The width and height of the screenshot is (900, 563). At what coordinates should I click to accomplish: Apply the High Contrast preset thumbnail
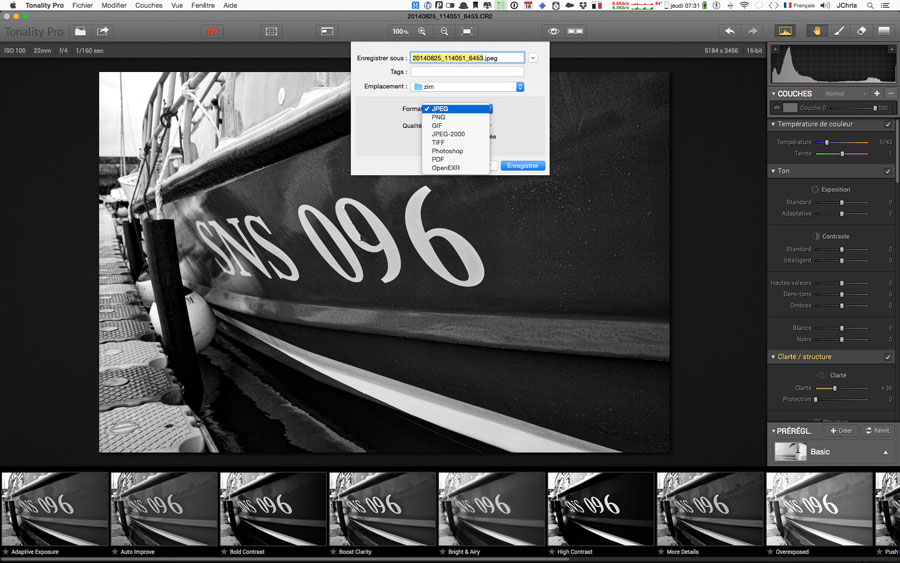(x=601, y=509)
